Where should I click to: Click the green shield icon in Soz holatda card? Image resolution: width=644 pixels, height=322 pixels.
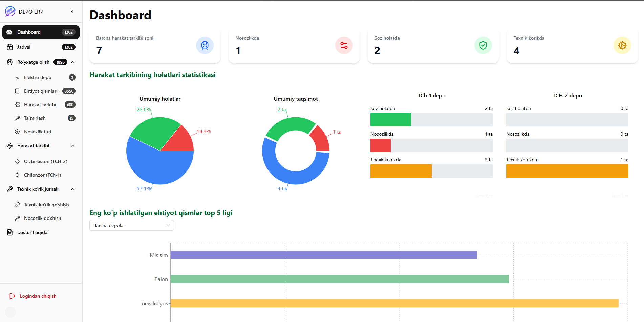483,45
